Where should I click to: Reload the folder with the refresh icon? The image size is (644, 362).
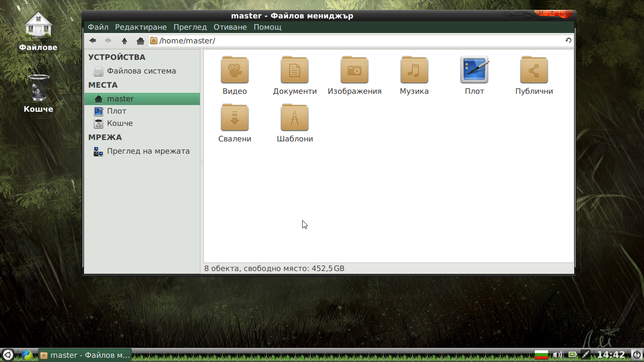(x=568, y=41)
